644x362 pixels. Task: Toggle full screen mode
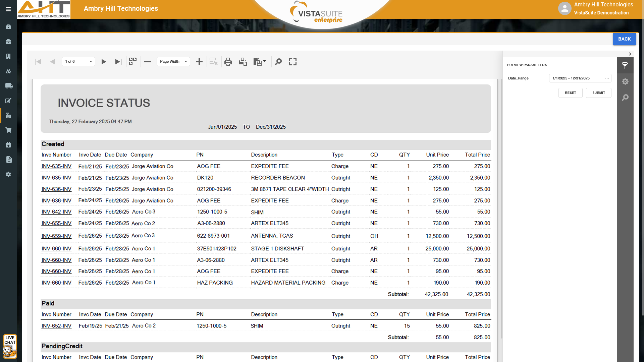293,62
